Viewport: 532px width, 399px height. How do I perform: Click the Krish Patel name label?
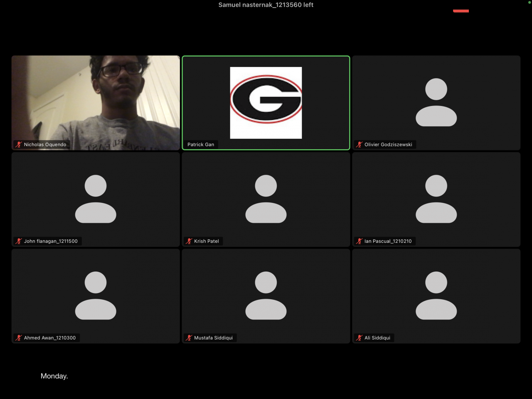pos(207,241)
